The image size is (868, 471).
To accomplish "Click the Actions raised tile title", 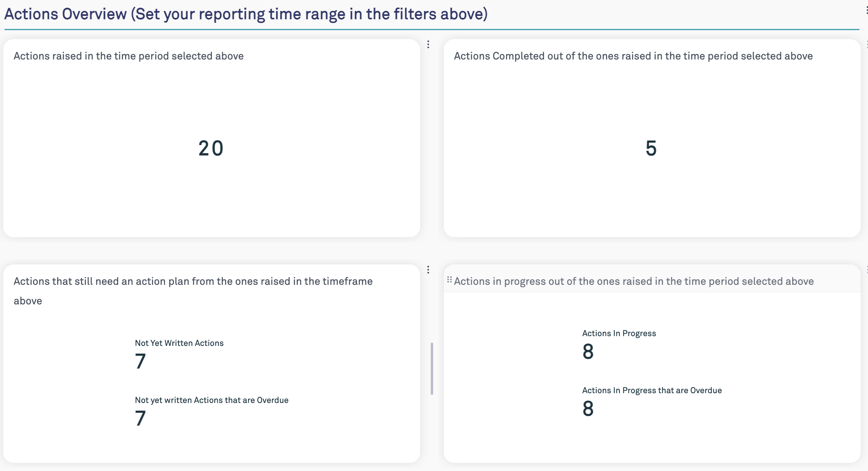I will (129, 56).
